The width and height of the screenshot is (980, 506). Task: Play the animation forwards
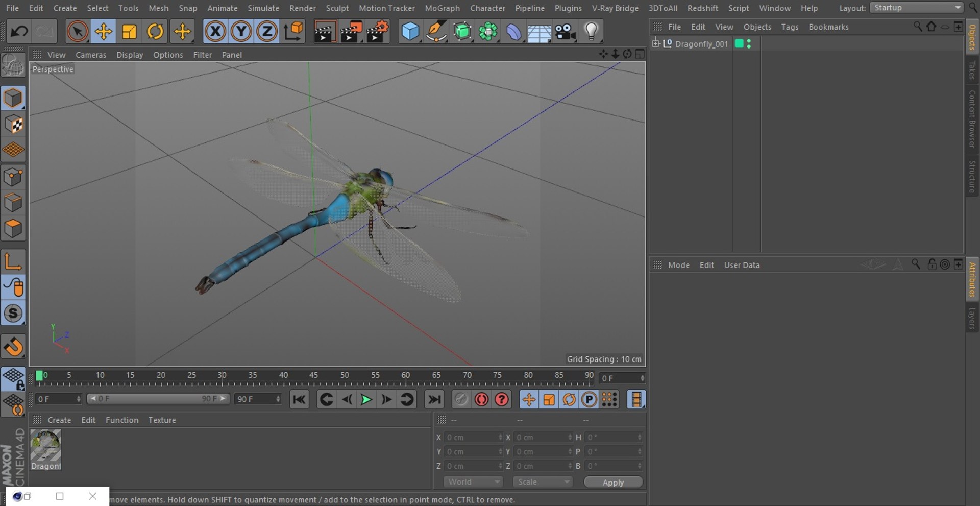click(366, 399)
